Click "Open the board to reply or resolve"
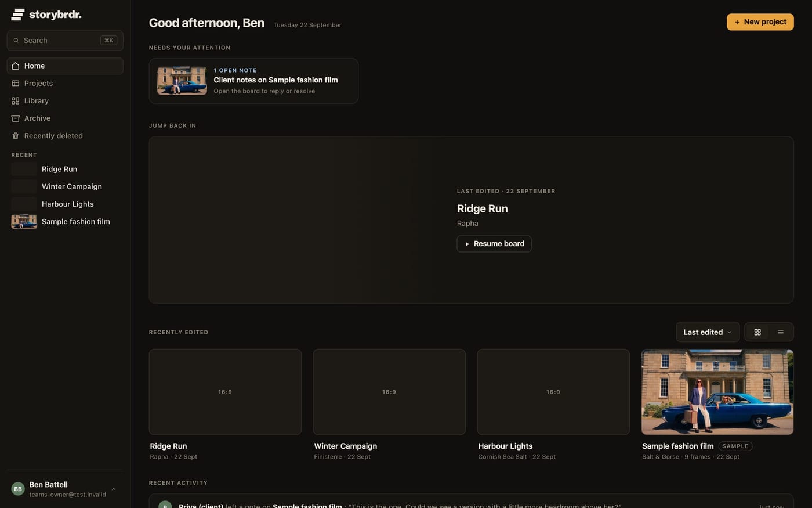 (x=264, y=91)
